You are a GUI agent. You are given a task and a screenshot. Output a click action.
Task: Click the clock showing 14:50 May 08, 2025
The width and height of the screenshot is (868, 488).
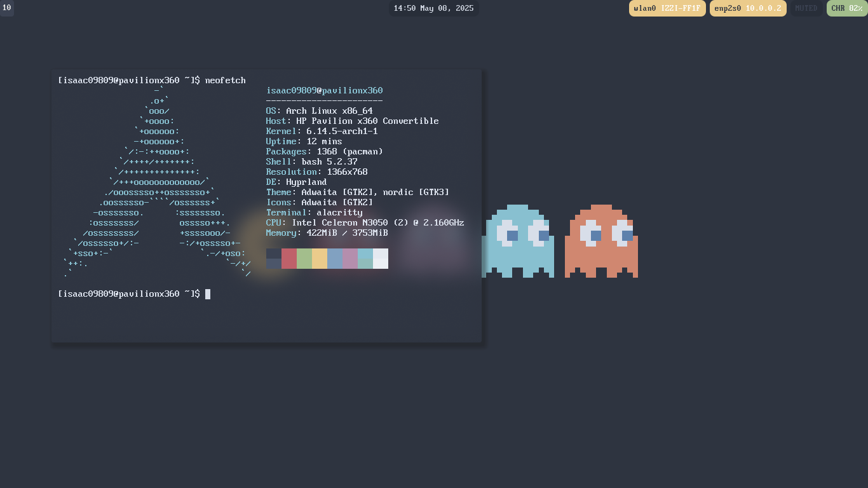(x=433, y=8)
